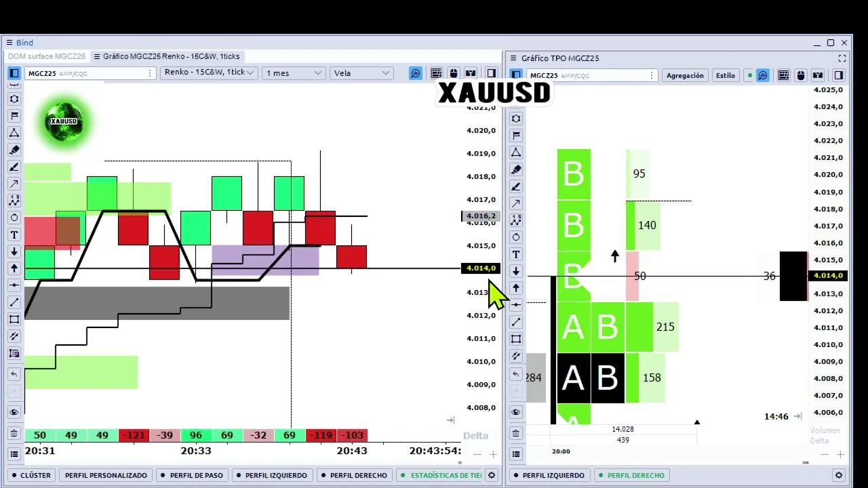Image resolution: width=868 pixels, height=488 pixels.
Task: Open keyboard settings in TPO toolbar
Action: (x=783, y=75)
